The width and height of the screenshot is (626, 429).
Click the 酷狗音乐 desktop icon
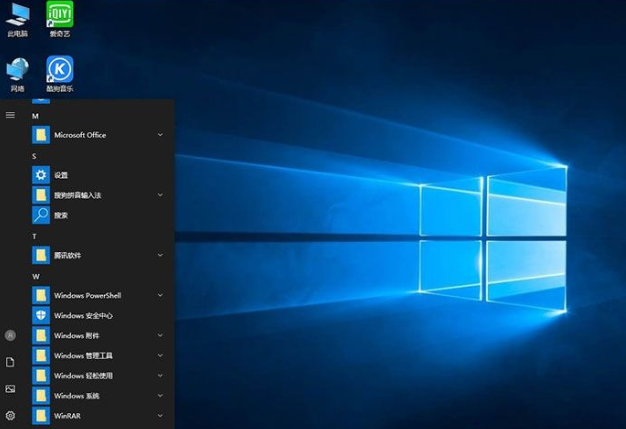pos(61,70)
